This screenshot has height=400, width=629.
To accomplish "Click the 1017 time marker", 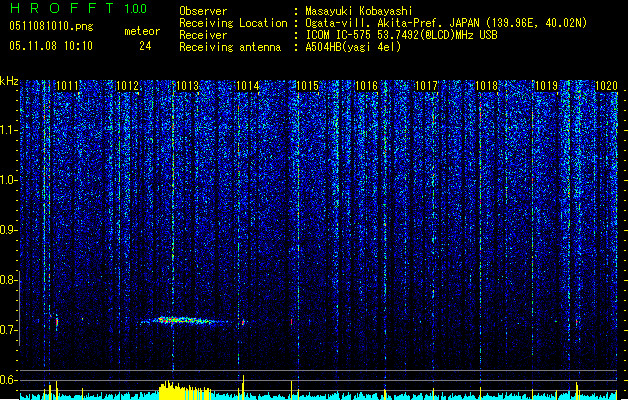I will (x=426, y=86).
